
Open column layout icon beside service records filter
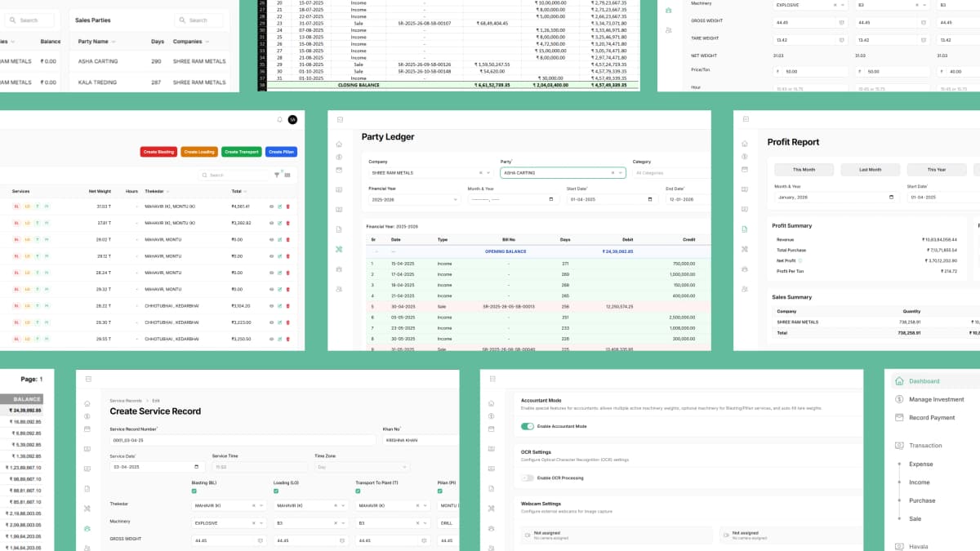click(x=286, y=174)
